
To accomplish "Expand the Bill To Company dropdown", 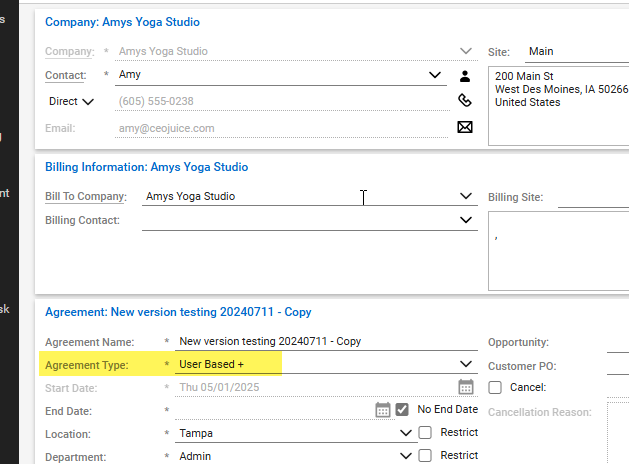I will (x=465, y=196).
